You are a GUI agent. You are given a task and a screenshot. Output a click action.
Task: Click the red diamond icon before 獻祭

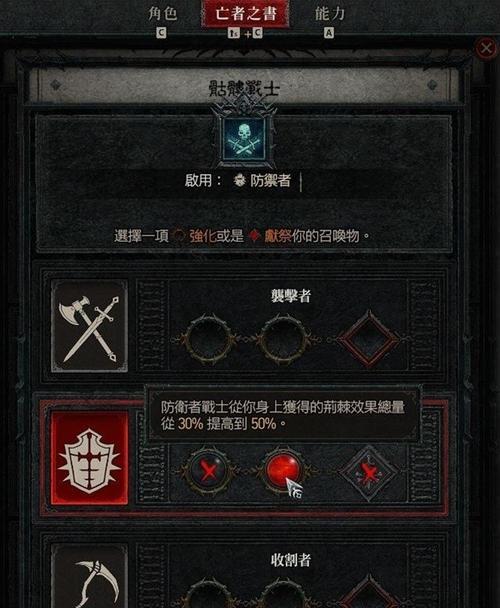pyautogui.click(x=254, y=235)
